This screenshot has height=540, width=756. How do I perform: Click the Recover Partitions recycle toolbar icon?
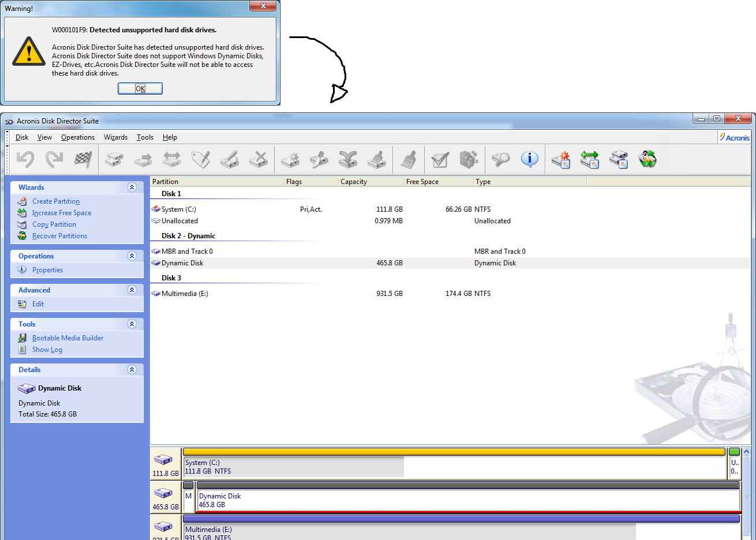click(648, 159)
